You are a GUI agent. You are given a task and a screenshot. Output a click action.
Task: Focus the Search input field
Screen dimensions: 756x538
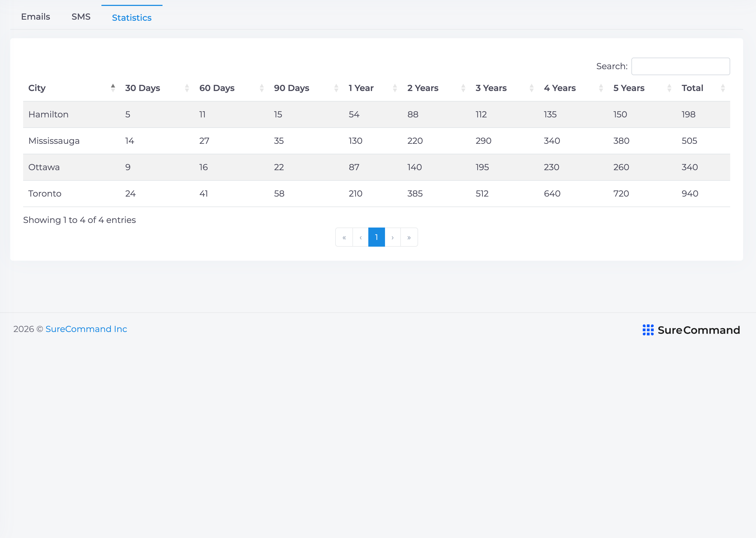[680, 66]
